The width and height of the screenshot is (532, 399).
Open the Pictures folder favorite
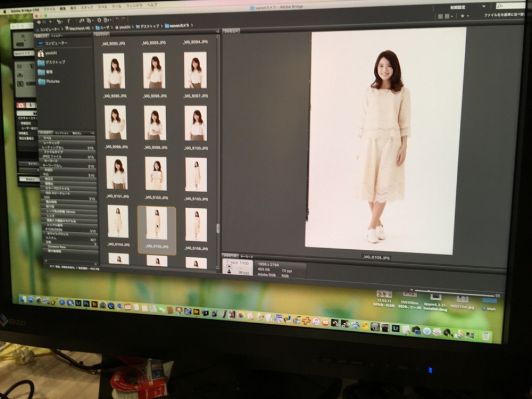[x=49, y=82]
